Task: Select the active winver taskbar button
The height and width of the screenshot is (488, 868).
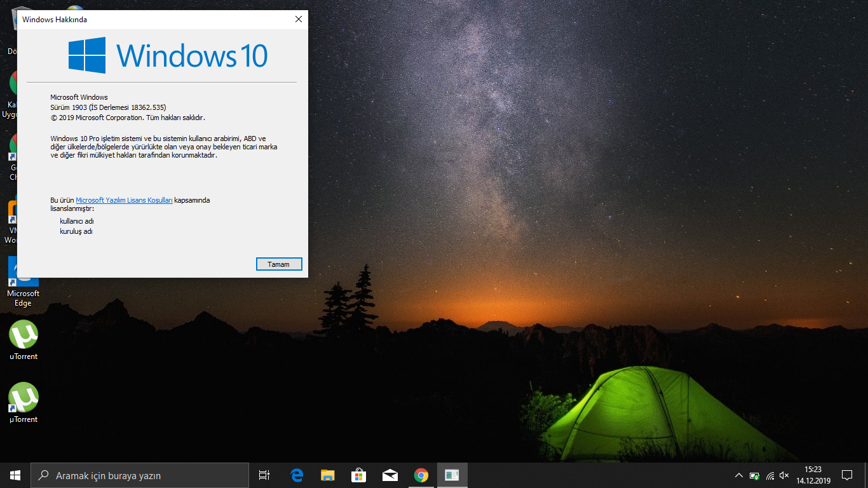Action: coord(452,475)
